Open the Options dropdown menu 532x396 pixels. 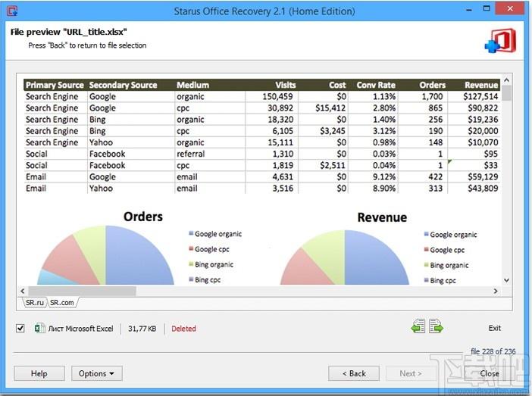coord(97,373)
